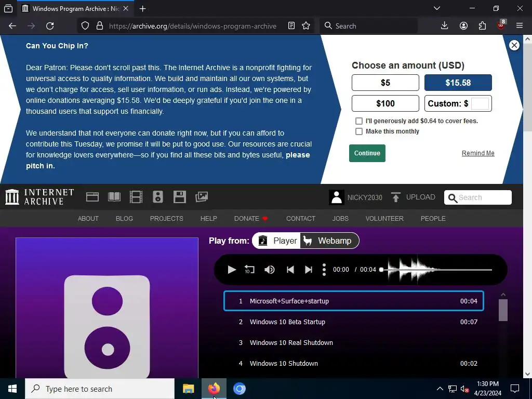Click the speaker album art thumbnail
This screenshot has height=399, width=532.
click(107, 308)
